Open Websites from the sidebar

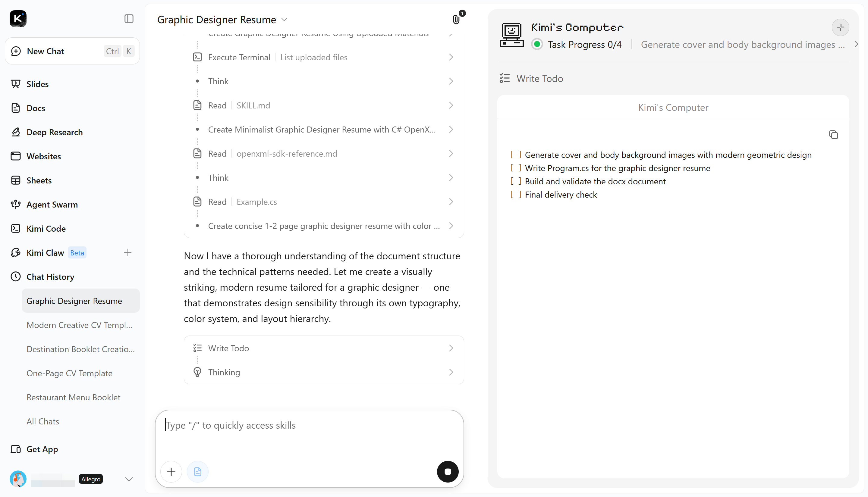72,156
